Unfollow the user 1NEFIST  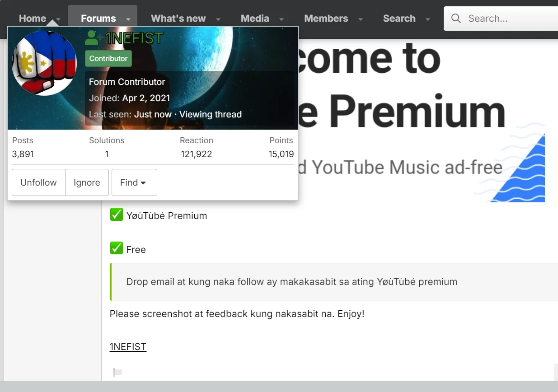tap(39, 182)
